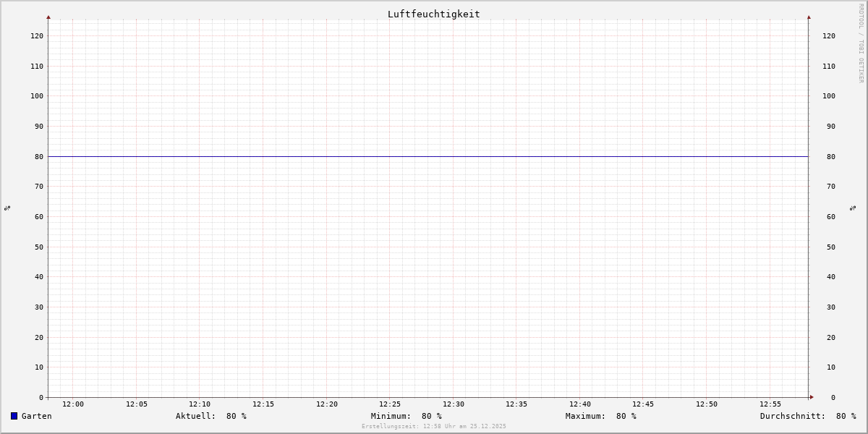Click the percent unit label on left axis
868x434 pixels.
7,208
